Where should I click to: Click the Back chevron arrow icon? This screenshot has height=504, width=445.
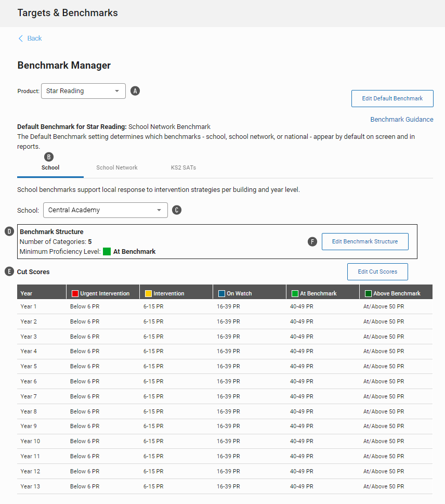pos(21,38)
